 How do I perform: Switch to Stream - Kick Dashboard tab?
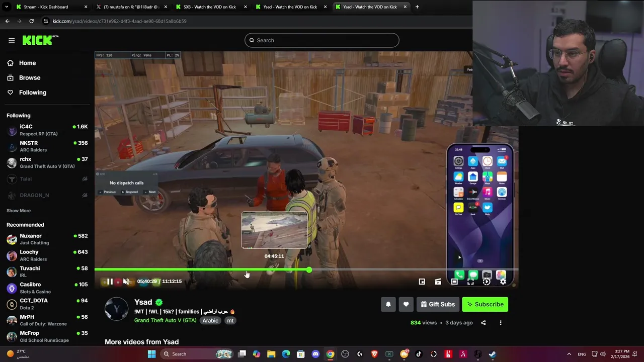pos(51,7)
